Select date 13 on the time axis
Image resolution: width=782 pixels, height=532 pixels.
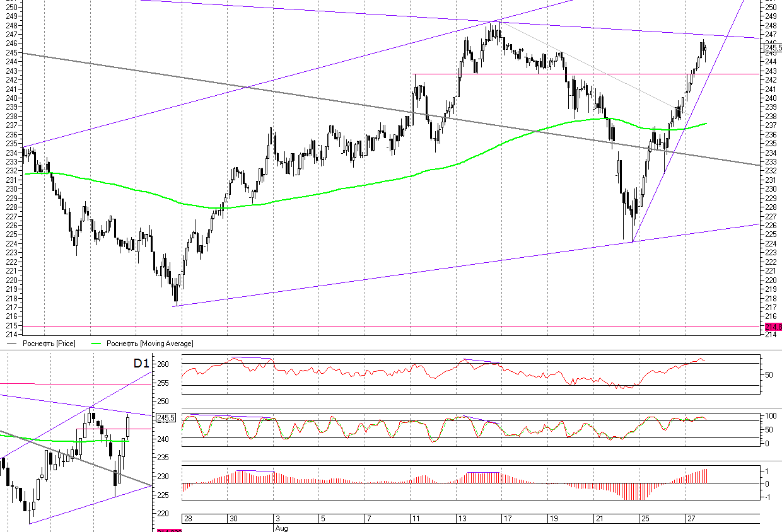pos(462,519)
